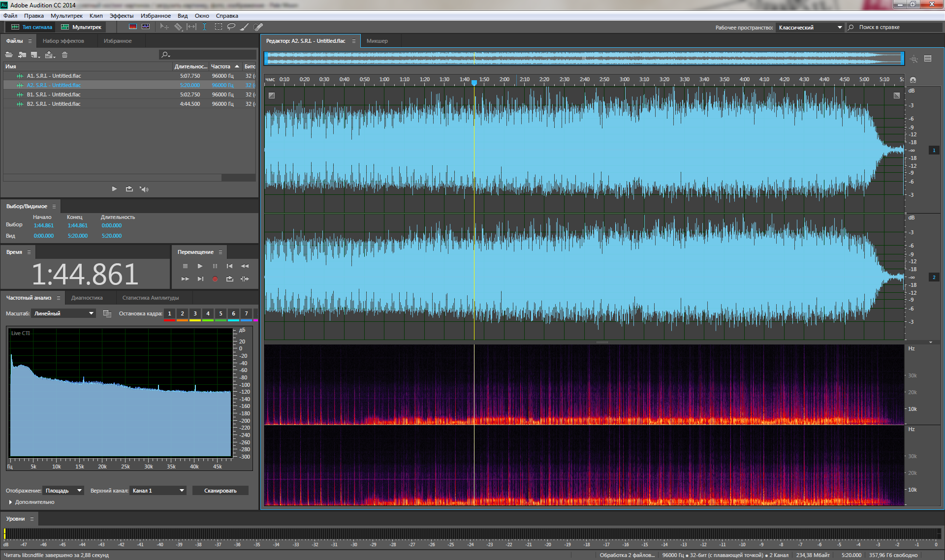Open the Верхний канал dropdown
Viewport: 945px width, 560px height.
[157, 491]
